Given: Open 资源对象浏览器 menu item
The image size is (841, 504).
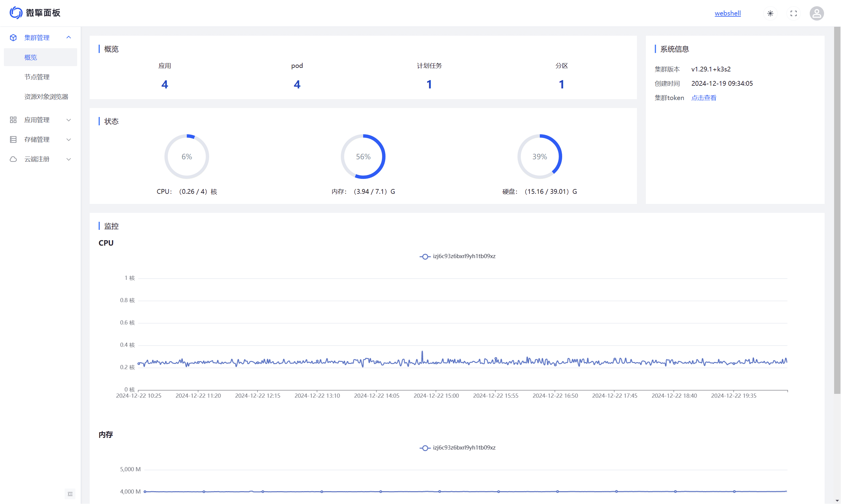Looking at the screenshot, I should click(x=46, y=97).
